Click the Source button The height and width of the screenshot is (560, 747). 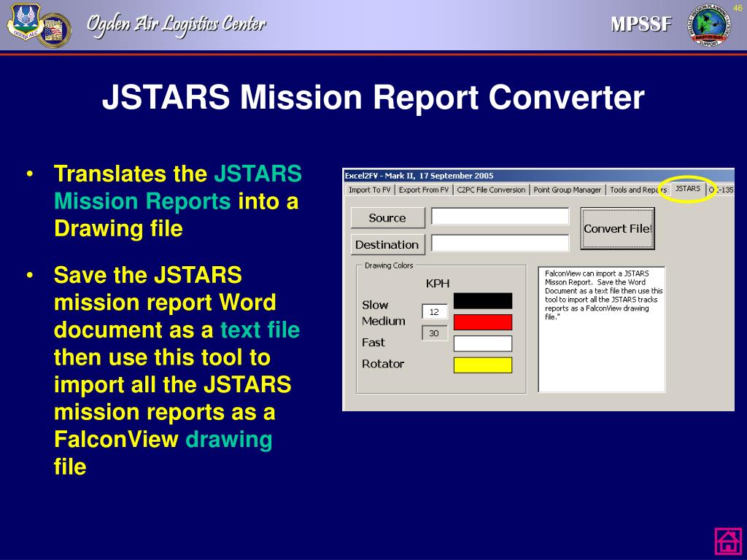coord(387,218)
